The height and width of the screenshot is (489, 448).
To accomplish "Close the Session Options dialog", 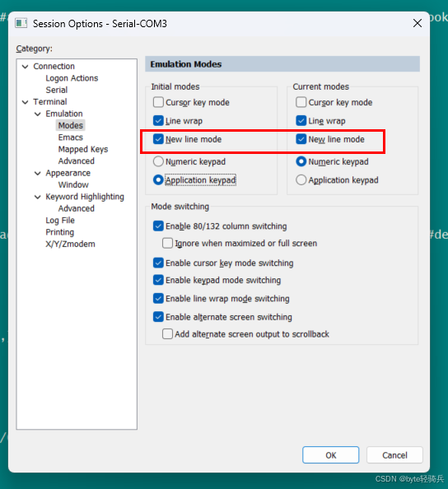I will pyautogui.click(x=417, y=23).
